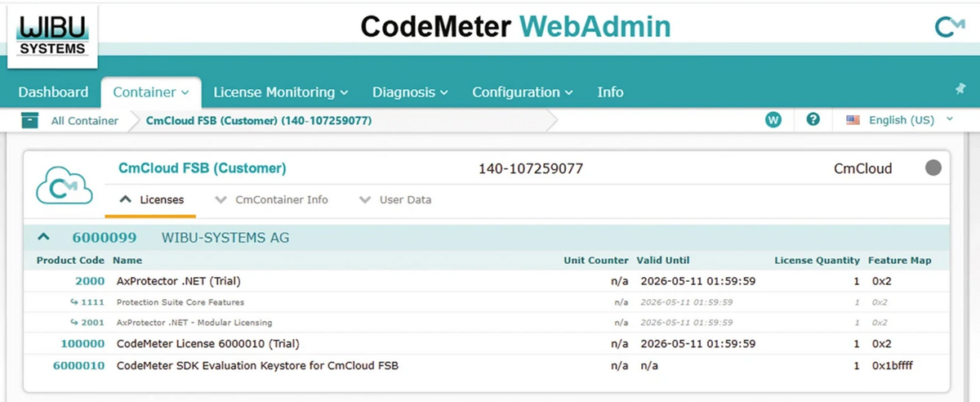The image size is (980, 402).
Task: Click the WIBU Systems logo
Action: pos(52,37)
